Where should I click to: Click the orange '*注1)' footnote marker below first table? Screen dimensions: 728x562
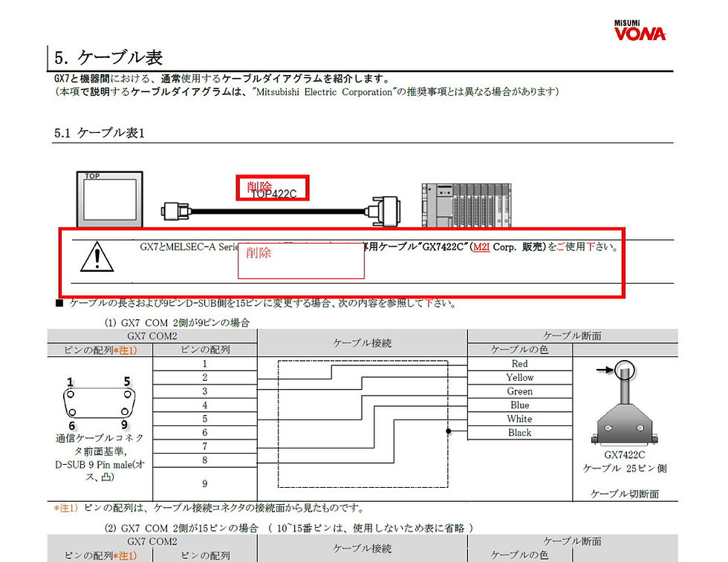[65, 508]
